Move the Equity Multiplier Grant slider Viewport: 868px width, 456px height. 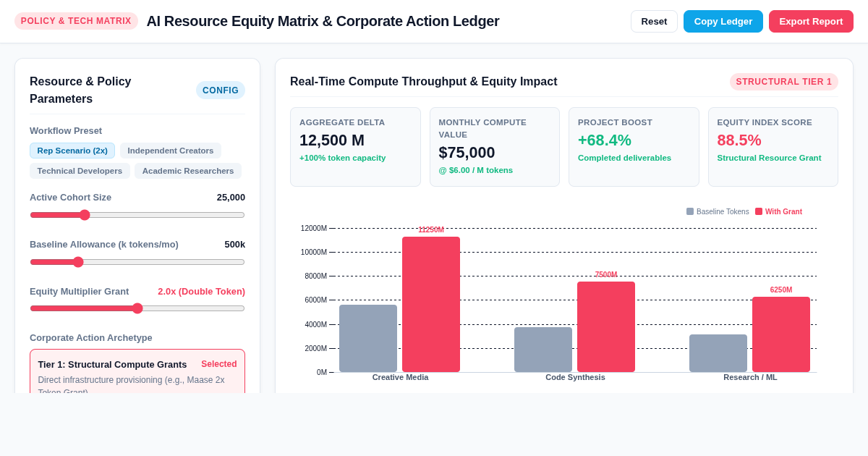pyautogui.click(x=137, y=308)
